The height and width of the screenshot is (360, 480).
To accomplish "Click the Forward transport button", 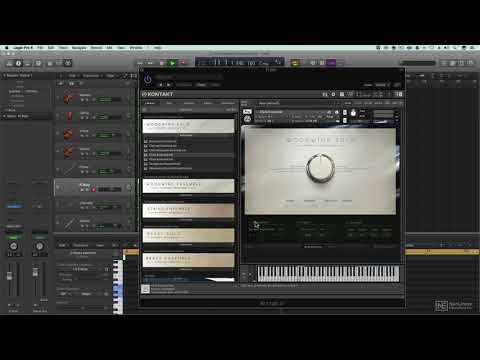I will (151, 63).
